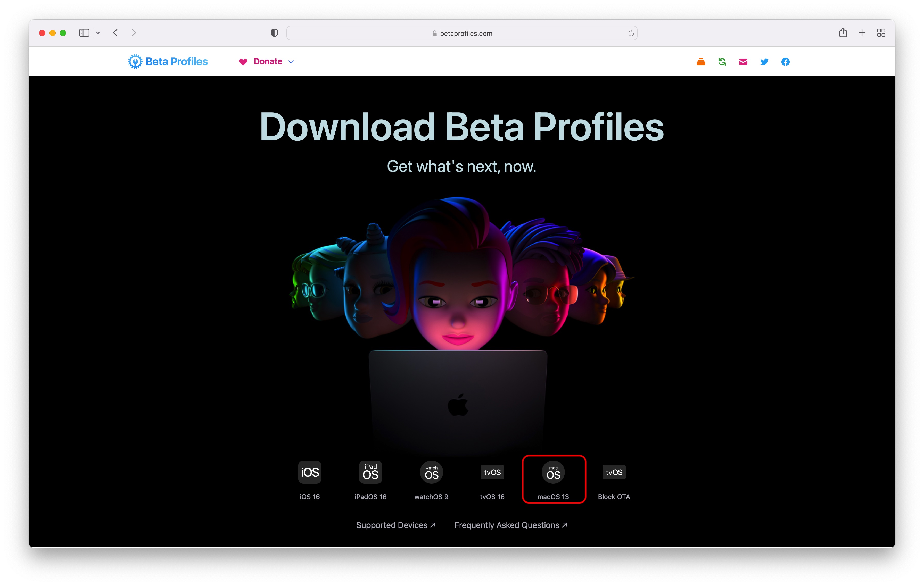Open the sidebar options chevron in Safari
Viewport: 924px width, 586px height.
pos(98,33)
